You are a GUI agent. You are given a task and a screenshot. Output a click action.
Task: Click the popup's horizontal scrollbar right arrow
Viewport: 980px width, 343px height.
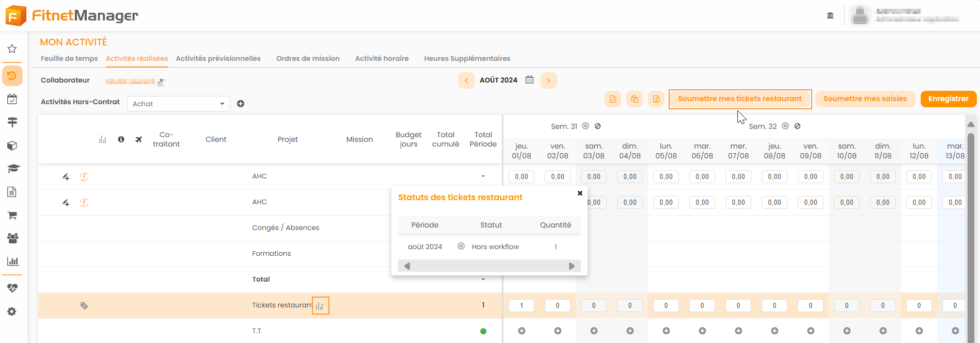[x=572, y=266]
